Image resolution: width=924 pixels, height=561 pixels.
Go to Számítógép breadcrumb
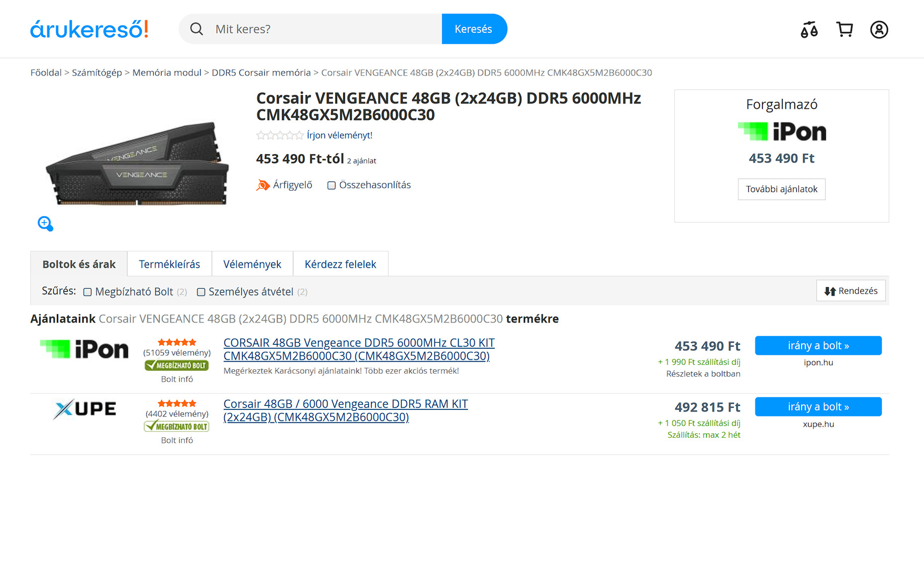coord(97,73)
